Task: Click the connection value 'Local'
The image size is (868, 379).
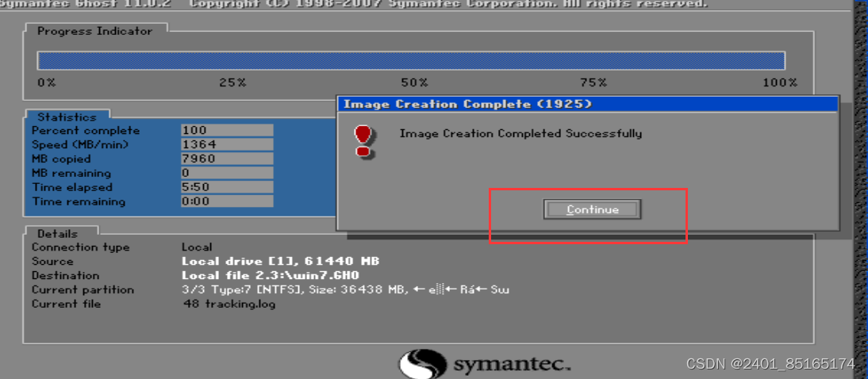Action: (x=197, y=247)
